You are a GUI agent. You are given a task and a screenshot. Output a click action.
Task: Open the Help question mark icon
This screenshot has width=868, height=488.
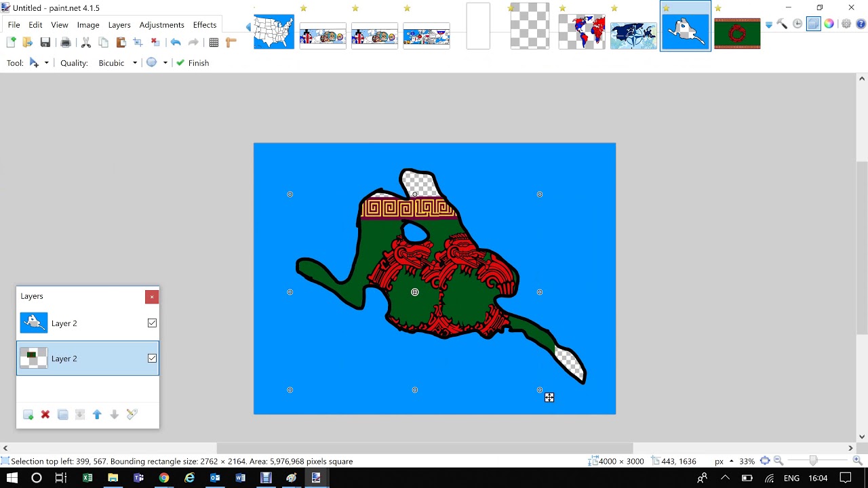click(861, 24)
